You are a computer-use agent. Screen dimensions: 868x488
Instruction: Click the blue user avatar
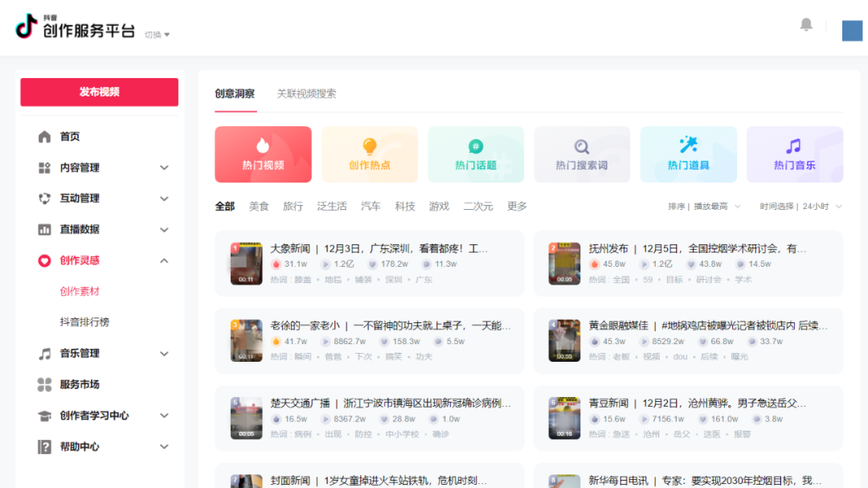(x=852, y=31)
